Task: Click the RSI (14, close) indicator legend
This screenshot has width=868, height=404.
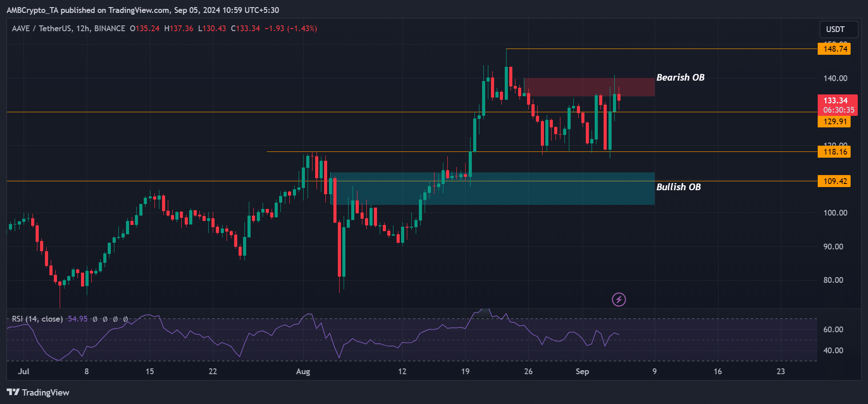Action: coord(37,319)
